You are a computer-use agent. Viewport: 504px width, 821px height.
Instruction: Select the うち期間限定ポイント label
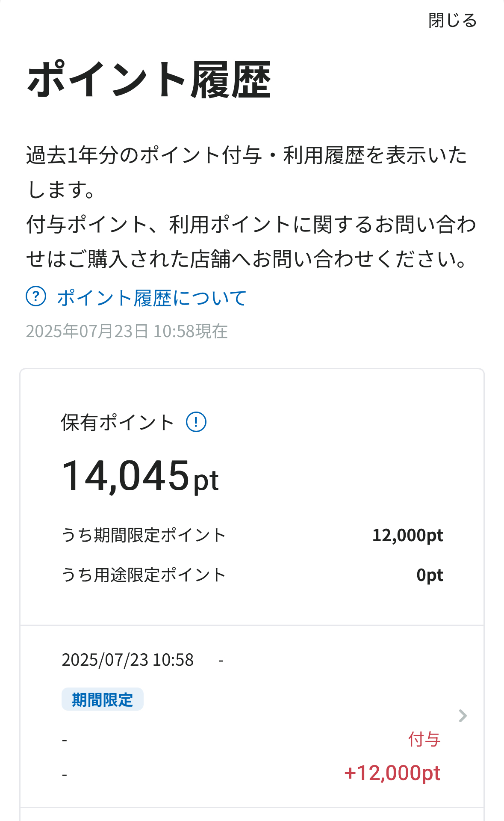pos(144,535)
